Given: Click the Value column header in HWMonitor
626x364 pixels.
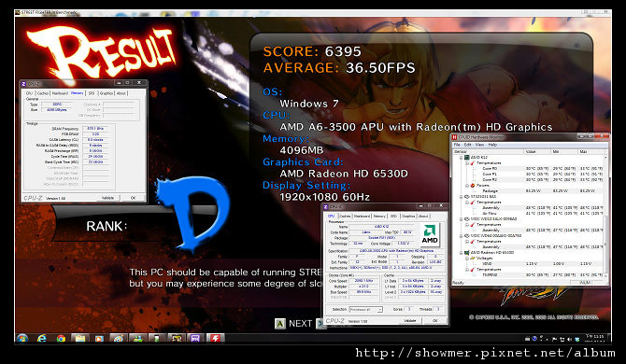Looking at the screenshot, I should (x=537, y=152).
